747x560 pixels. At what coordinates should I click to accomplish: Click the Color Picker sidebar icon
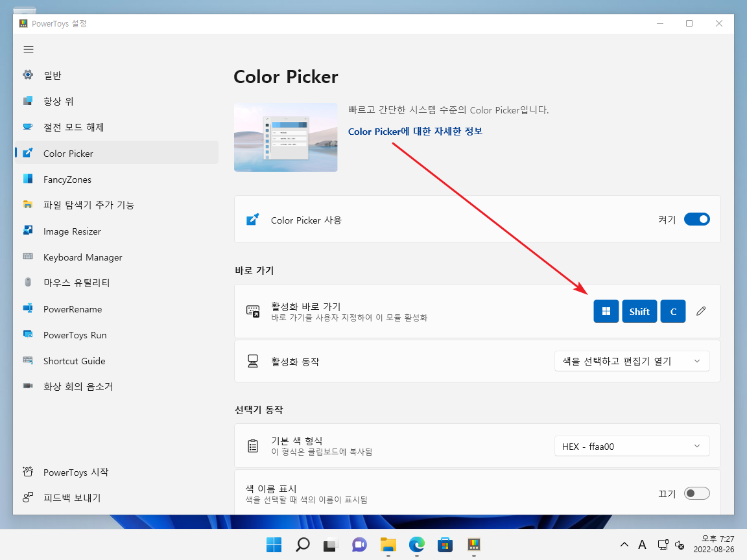point(28,153)
